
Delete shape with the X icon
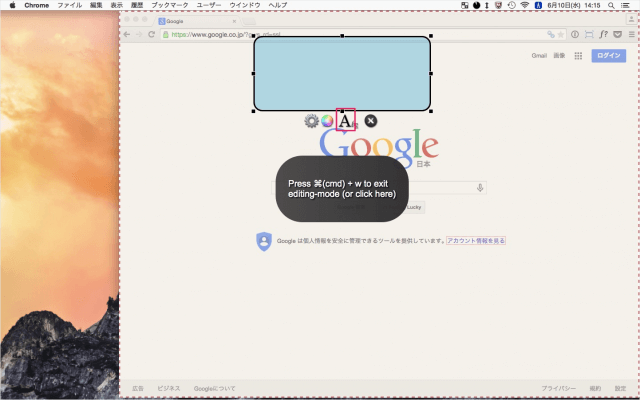pyautogui.click(x=371, y=121)
